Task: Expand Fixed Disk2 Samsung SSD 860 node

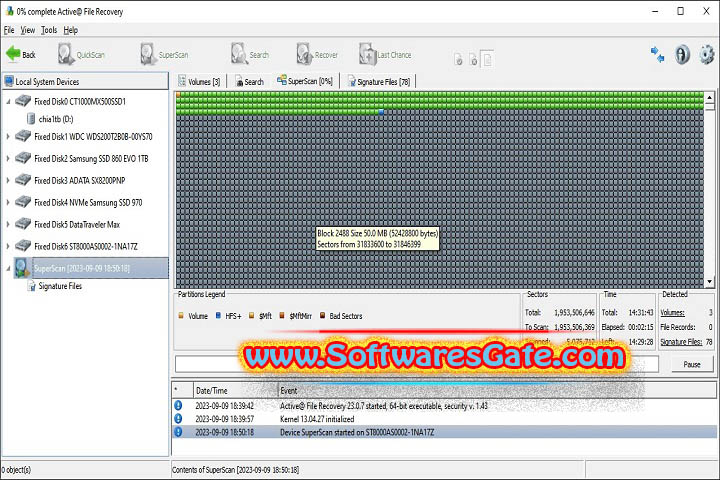Action: 8,158
